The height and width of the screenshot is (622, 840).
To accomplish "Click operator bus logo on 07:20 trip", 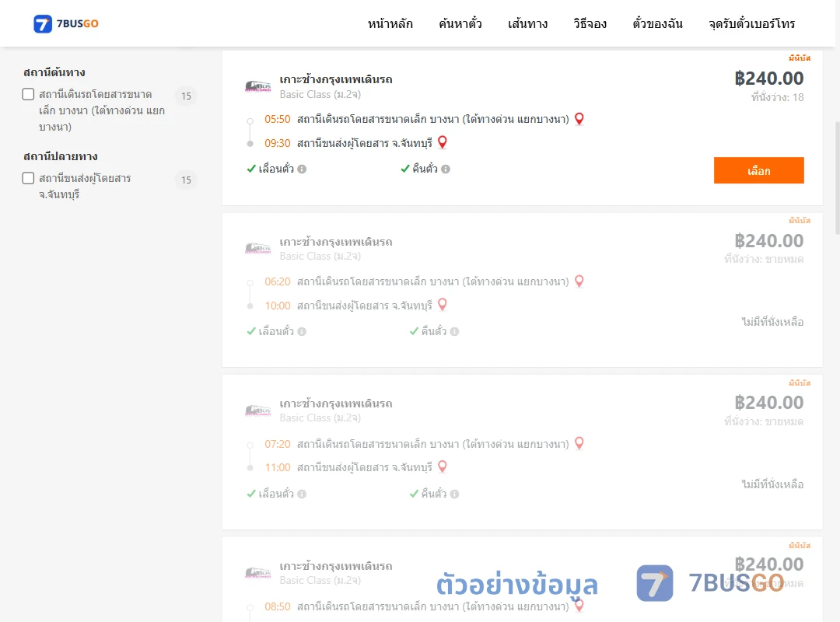I will [x=258, y=411].
